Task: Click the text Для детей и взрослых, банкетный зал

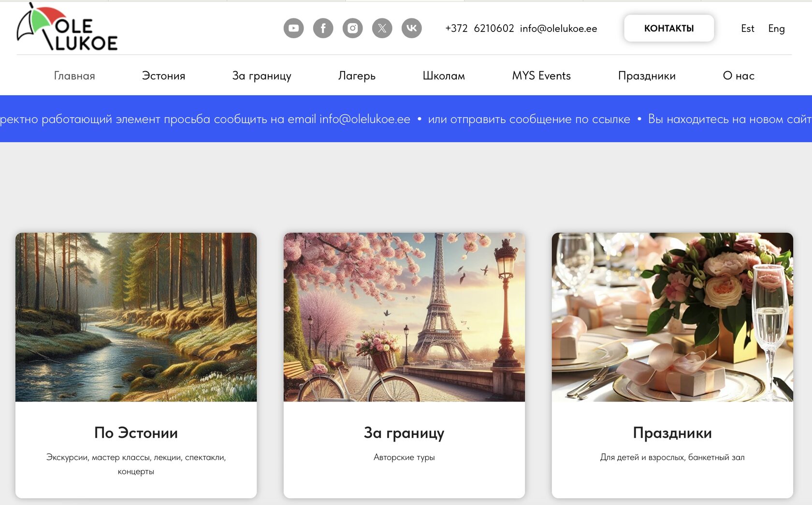Action: (x=672, y=457)
